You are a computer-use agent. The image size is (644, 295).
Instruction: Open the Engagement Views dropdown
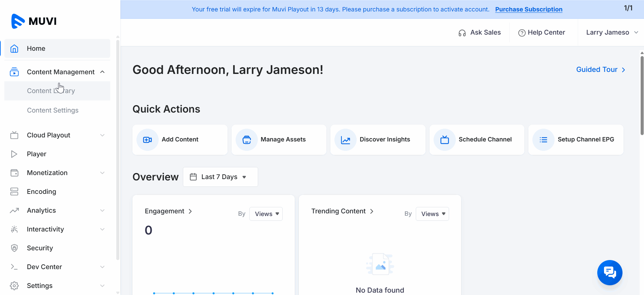(266, 214)
